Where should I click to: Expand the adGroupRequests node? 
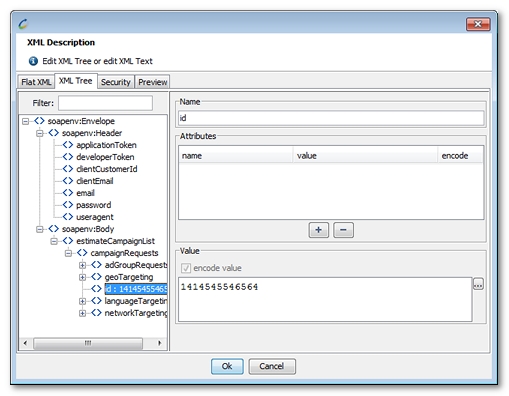tap(82, 265)
